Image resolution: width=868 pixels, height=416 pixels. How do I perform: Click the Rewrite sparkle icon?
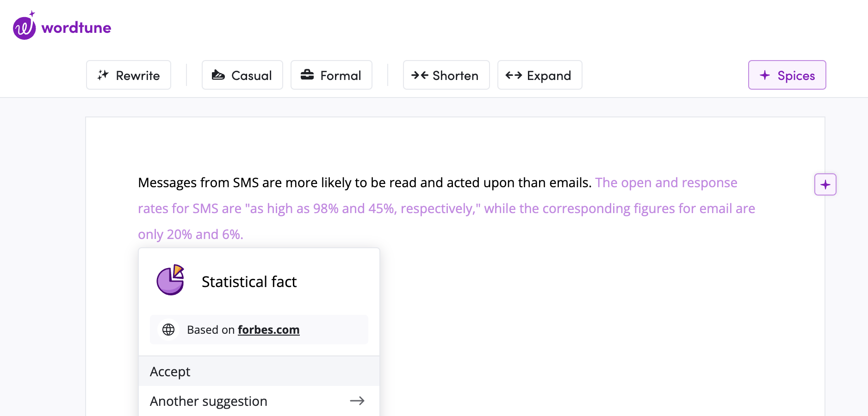pos(103,75)
